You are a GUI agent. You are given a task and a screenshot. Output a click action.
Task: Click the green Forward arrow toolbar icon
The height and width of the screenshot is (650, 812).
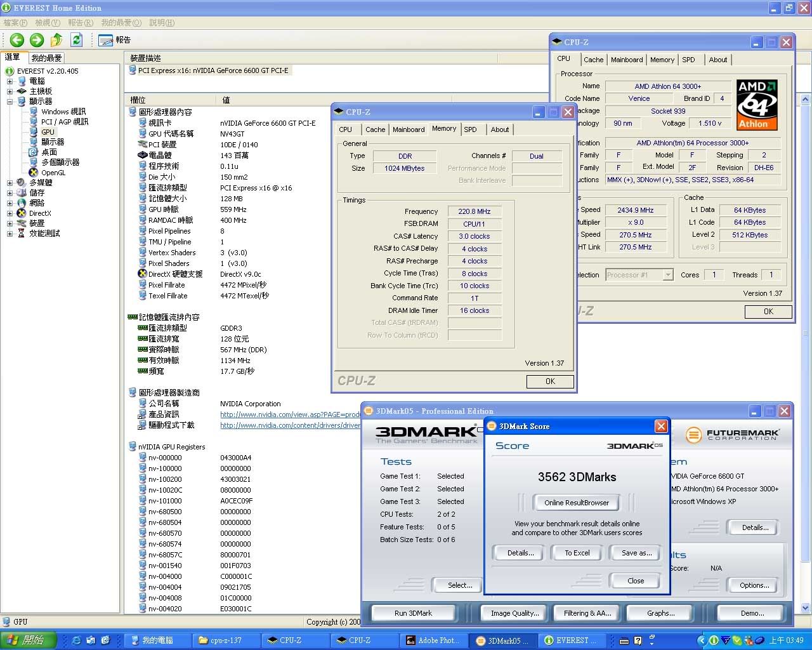37,40
